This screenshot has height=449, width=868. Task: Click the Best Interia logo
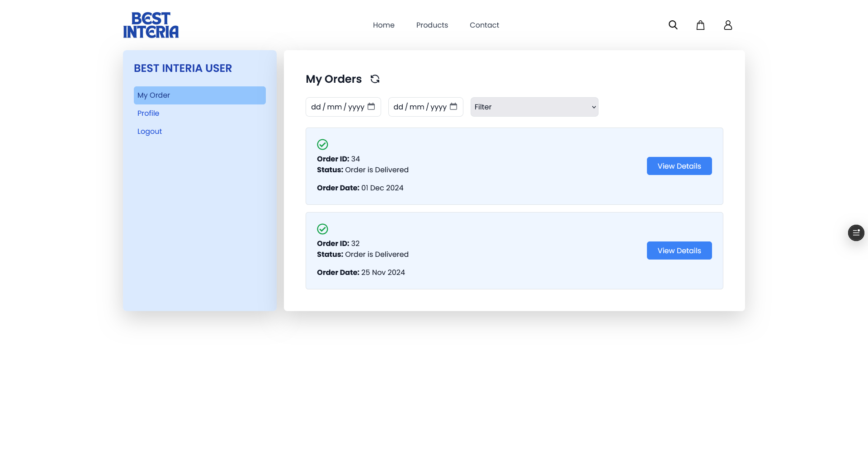pos(151,25)
